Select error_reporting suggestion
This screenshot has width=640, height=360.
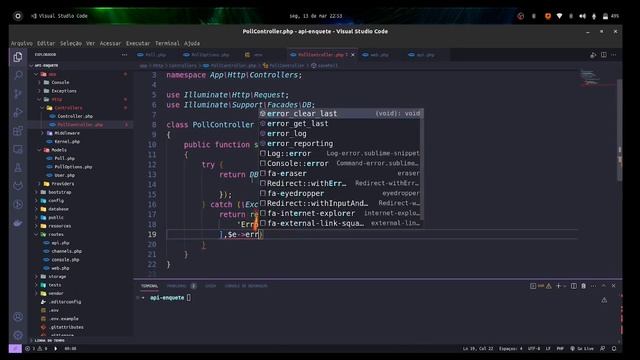(x=340, y=143)
